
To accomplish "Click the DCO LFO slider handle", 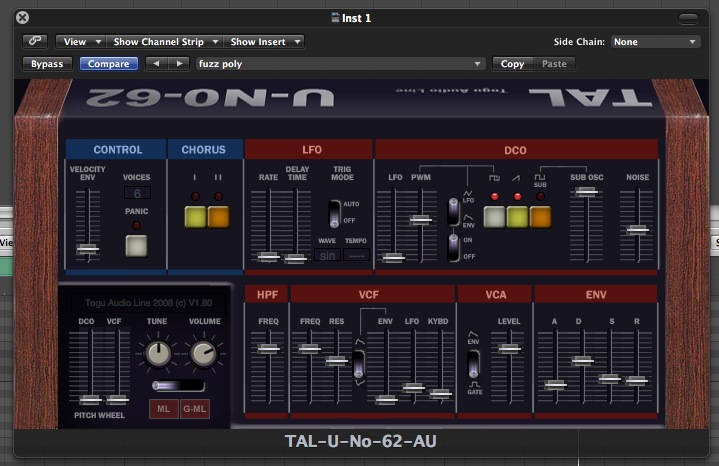I will [x=393, y=258].
